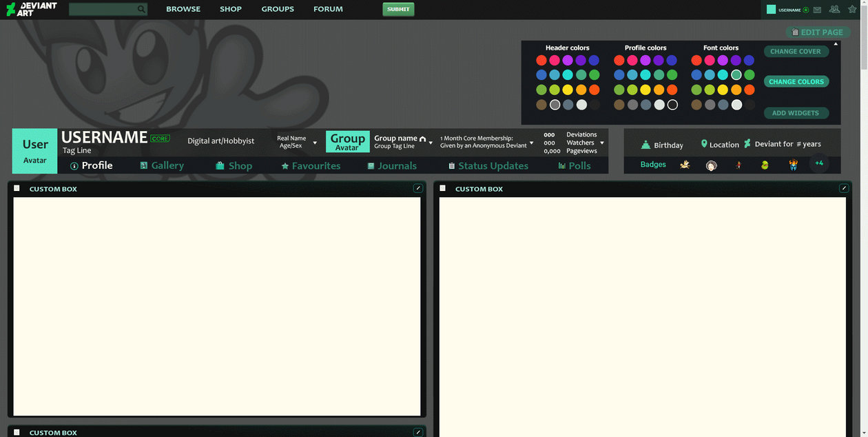Viewport: 868px width, 437px height.
Task: Switch to the Gallery tab
Action: click(162, 165)
